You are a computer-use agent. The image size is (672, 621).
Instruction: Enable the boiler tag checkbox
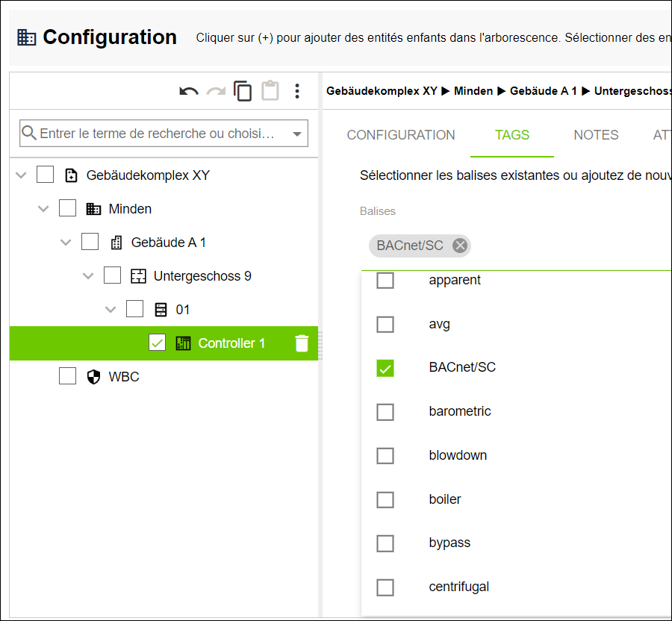tap(385, 499)
